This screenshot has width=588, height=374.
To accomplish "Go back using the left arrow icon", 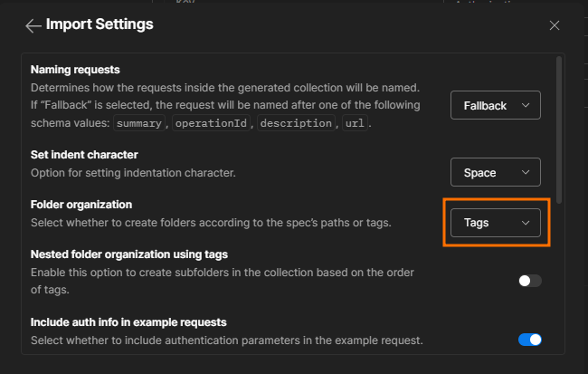I will tap(33, 25).
